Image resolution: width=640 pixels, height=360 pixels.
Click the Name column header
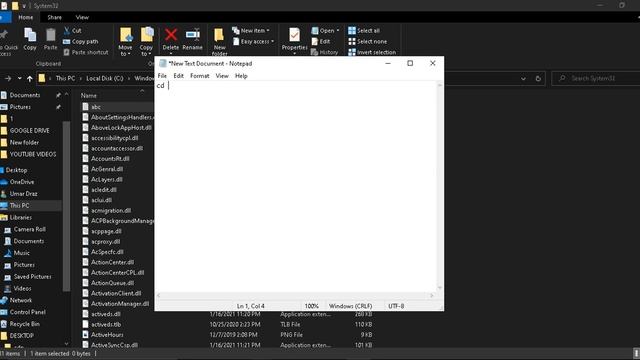(89, 96)
